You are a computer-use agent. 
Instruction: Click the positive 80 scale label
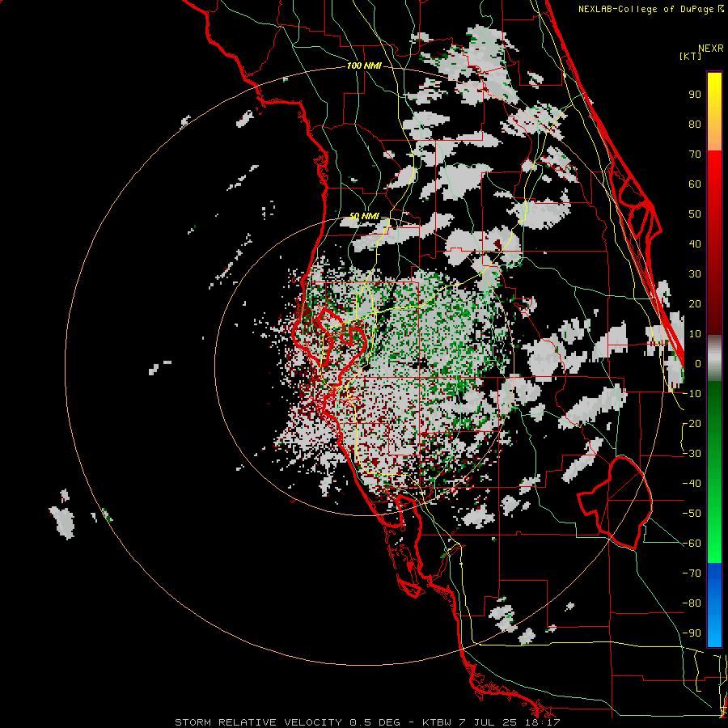coord(695,124)
